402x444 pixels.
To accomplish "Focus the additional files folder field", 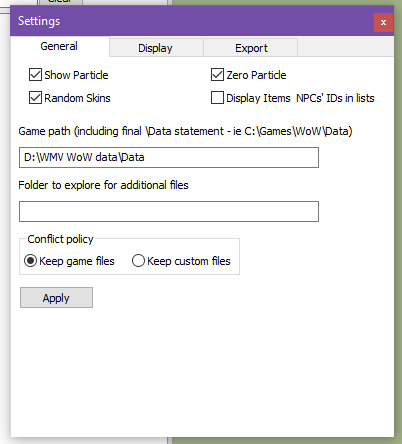I will click(x=169, y=211).
